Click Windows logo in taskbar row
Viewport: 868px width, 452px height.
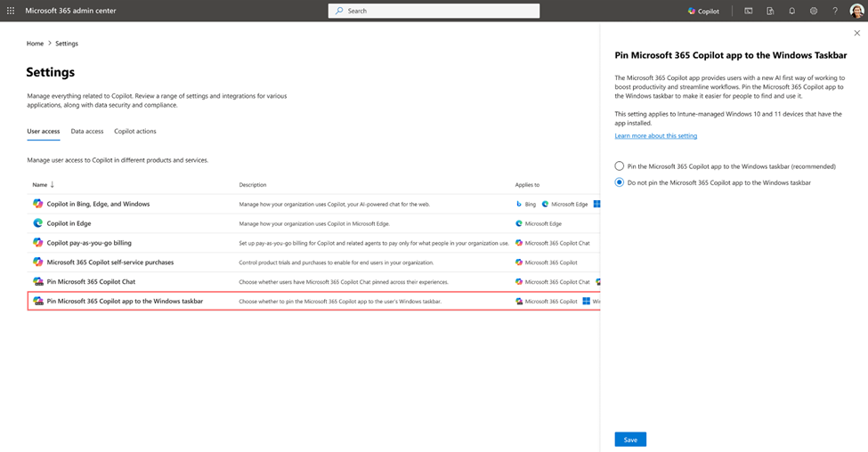(x=586, y=302)
